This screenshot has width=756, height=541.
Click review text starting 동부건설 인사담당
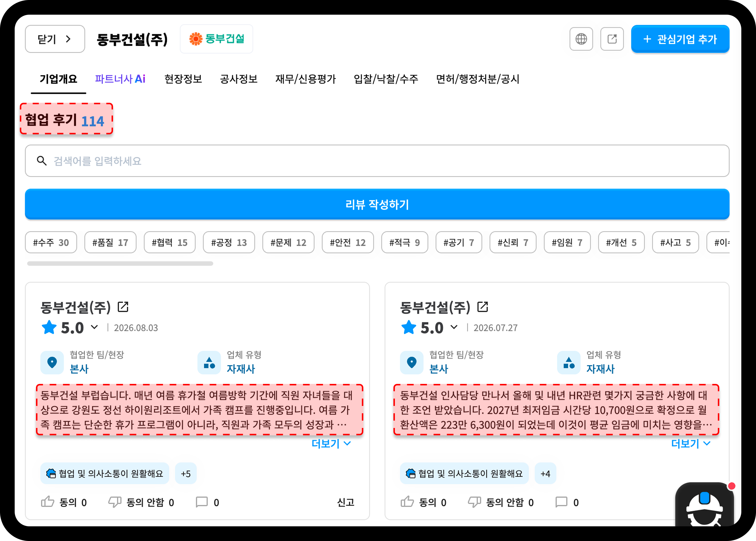click(556, 410)
